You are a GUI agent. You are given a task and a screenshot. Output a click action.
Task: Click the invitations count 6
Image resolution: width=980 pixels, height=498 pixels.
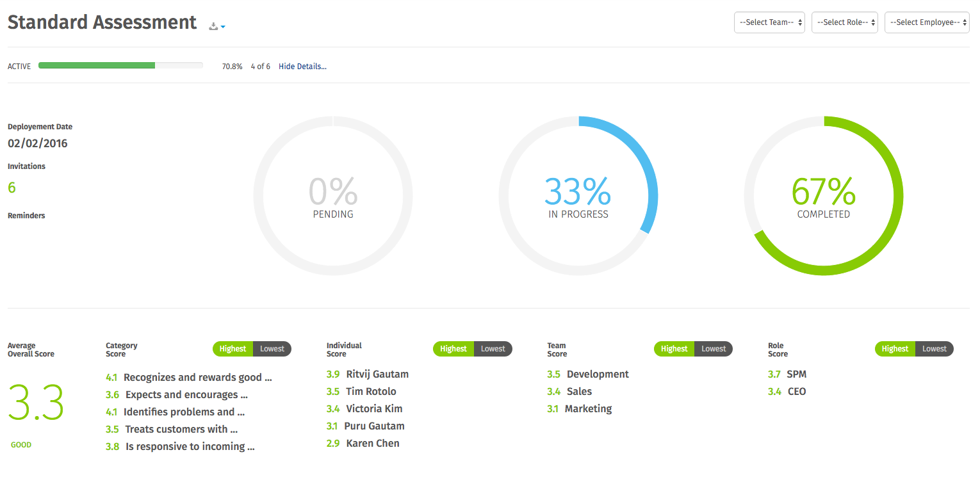click(x=12, y=188)
